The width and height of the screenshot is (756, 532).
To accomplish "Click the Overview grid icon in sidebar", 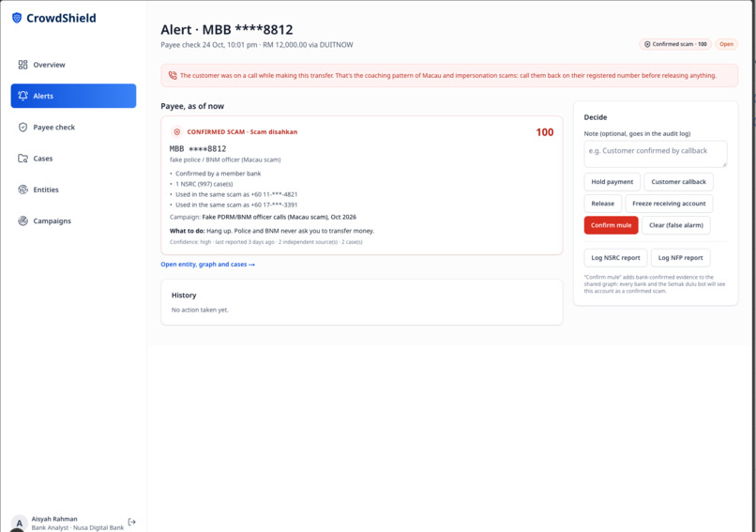I will [x=23, y=65].
